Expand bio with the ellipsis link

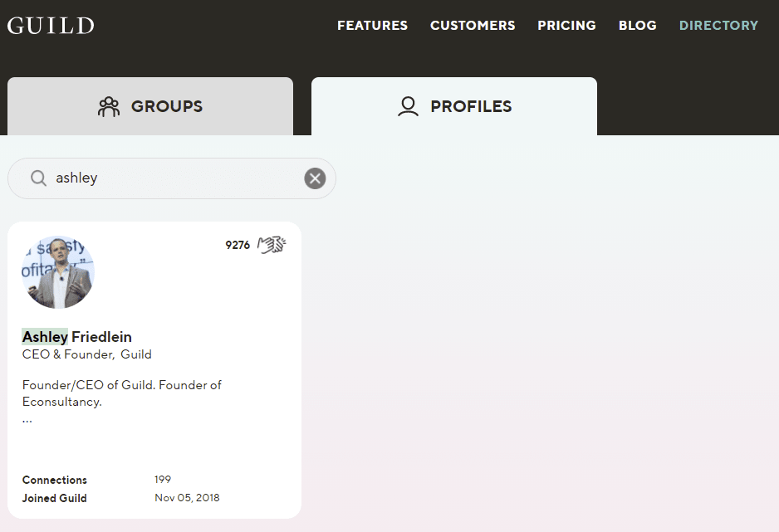click(27, 420)
